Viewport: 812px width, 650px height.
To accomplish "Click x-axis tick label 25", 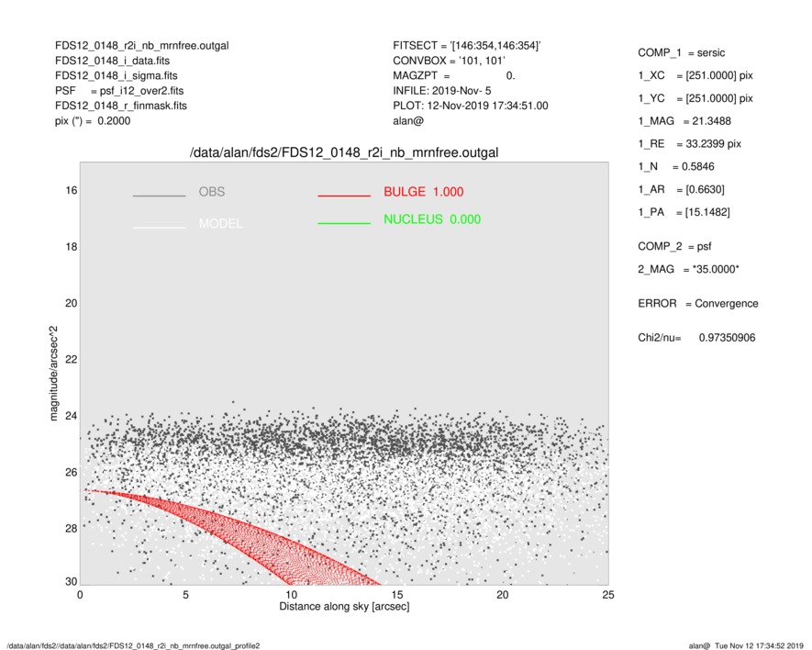I will tap(608, 595).
